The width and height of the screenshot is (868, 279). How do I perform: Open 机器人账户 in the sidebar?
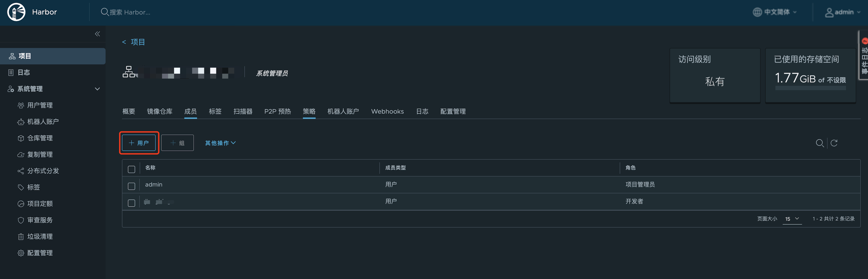pyautogui.click(x=43, y=122)
